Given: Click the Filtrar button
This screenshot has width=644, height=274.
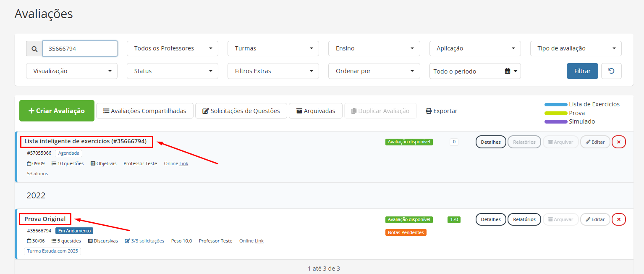Looking at the screenshot, I should (x=582, y=71).
